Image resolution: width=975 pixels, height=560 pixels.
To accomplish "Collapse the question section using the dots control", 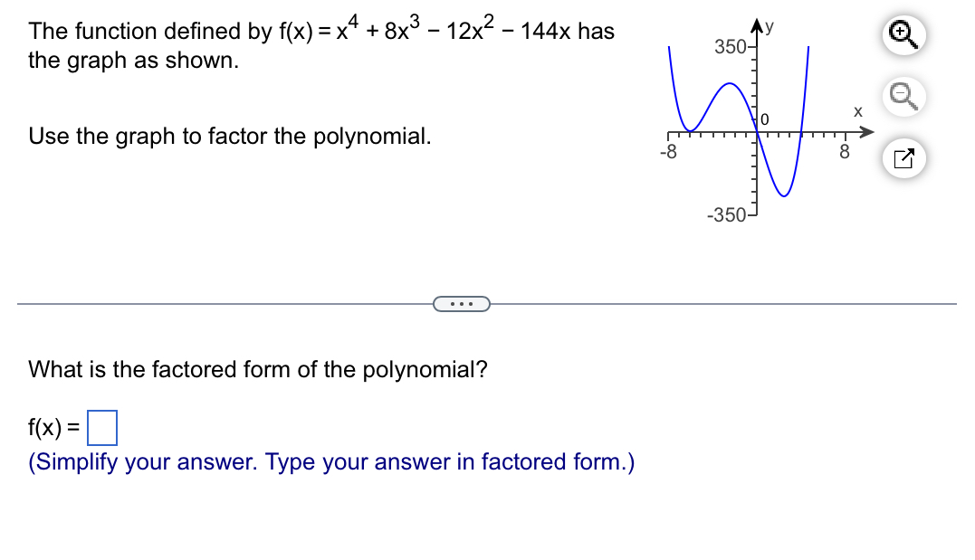I will [x=463, y=304].
